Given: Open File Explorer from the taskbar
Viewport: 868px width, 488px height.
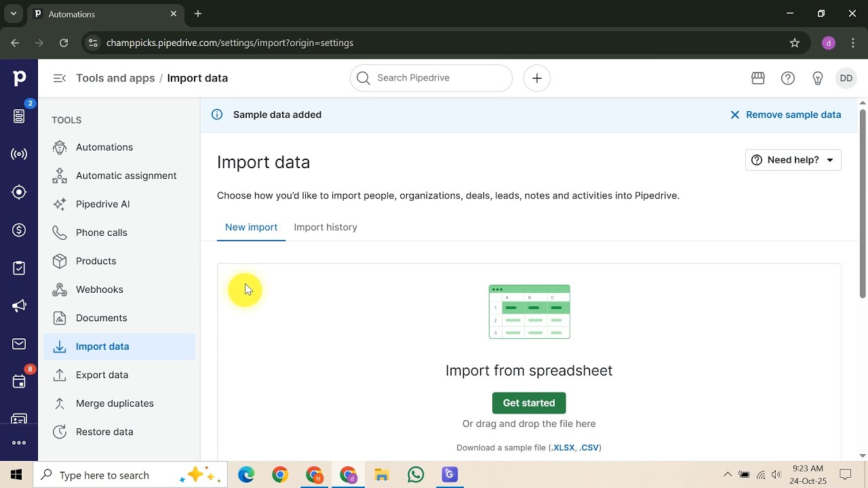Looking at the screenshot, I should [x=382, y=475].
